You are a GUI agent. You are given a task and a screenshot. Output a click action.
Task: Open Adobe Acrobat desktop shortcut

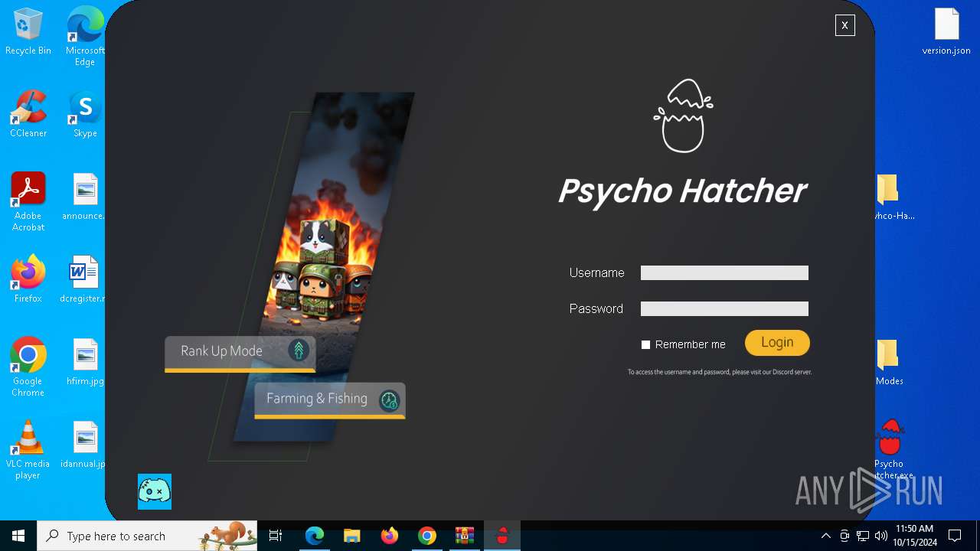(28, 202)
